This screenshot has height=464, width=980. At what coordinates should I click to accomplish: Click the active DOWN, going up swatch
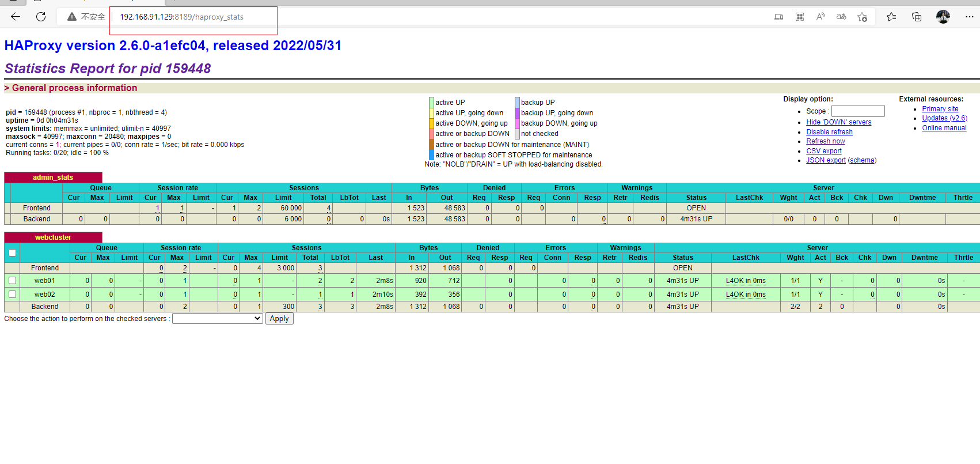[431, 123]
